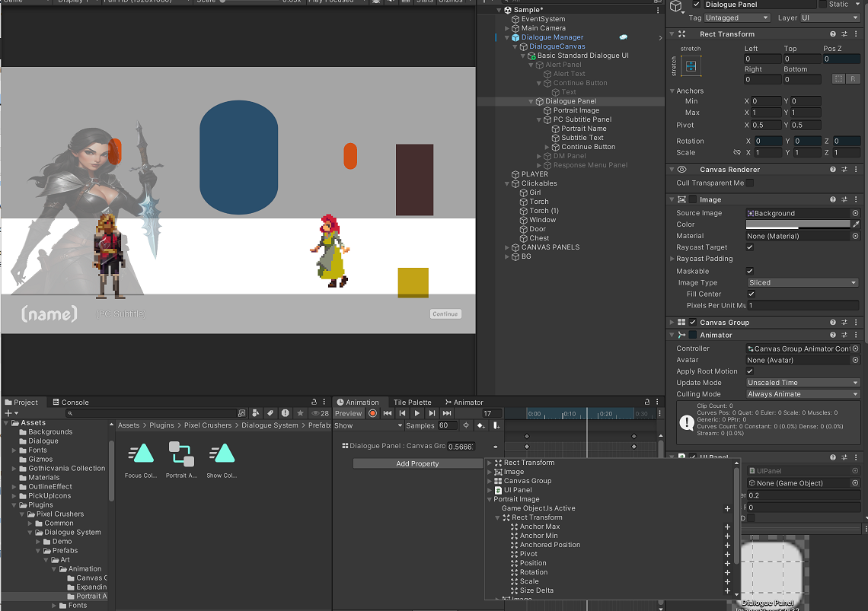
Task: Select the Portrait A... animator controller asset
Action: point(181,460)
